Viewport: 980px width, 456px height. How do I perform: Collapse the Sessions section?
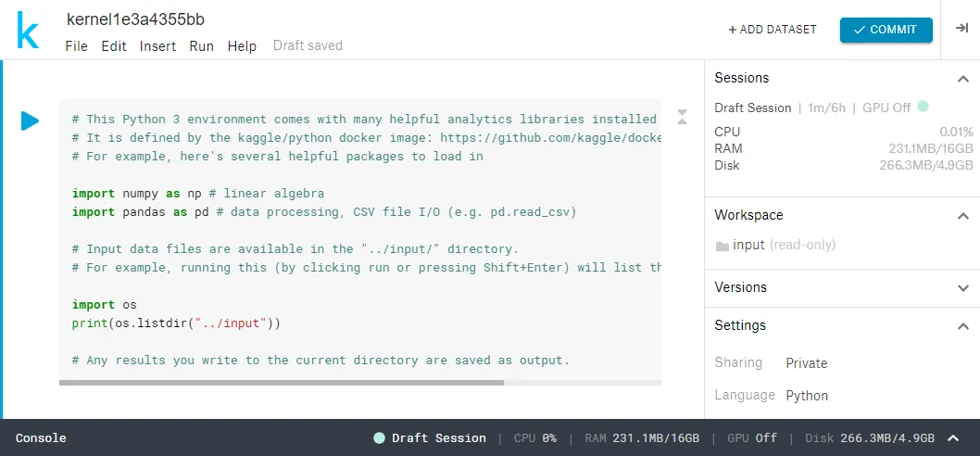click(962, 79)
